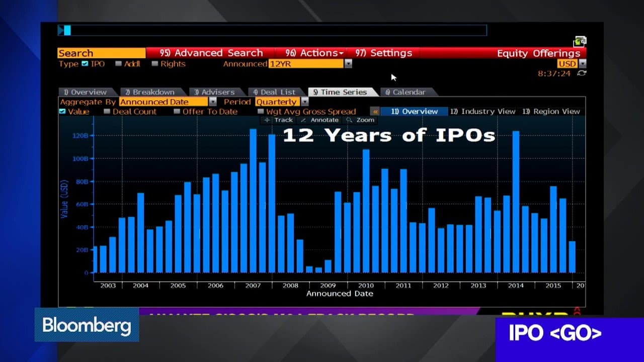The height and width of the screenshot is (362, 644).
Task: Click the Quarterly period field
Action: [x=278, y=102]
